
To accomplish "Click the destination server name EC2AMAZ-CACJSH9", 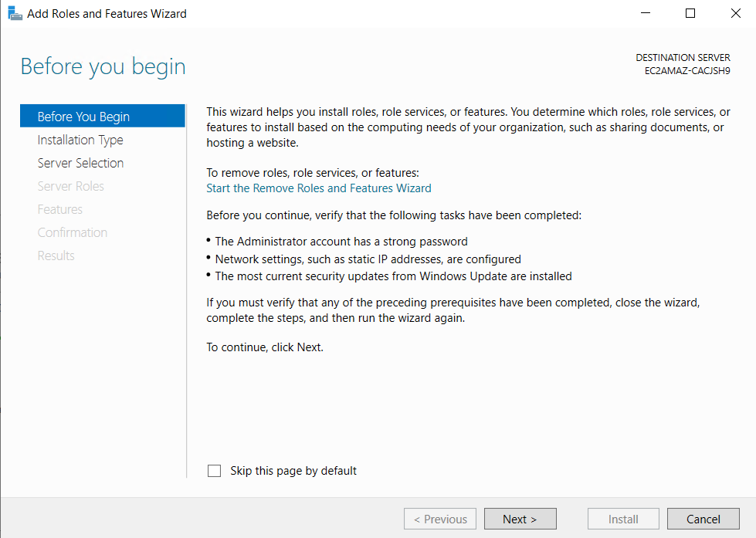I will (x=687, y=70).
